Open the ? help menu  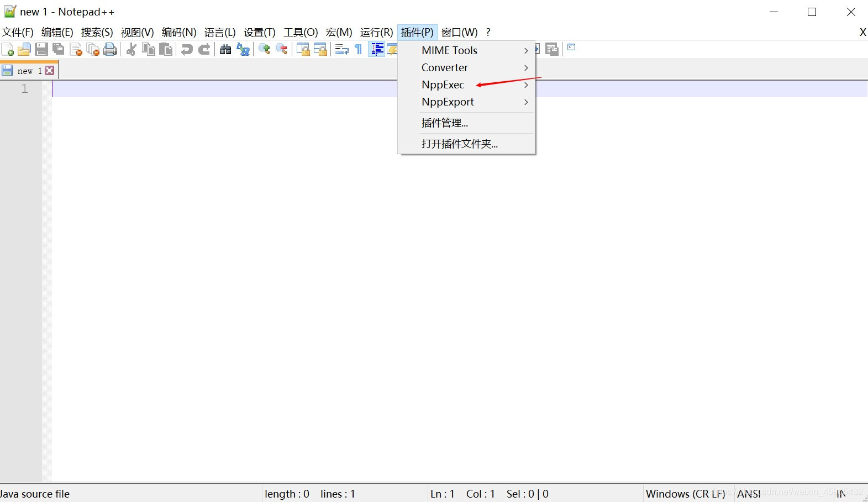pyautogui.click(x=488, y=33)
